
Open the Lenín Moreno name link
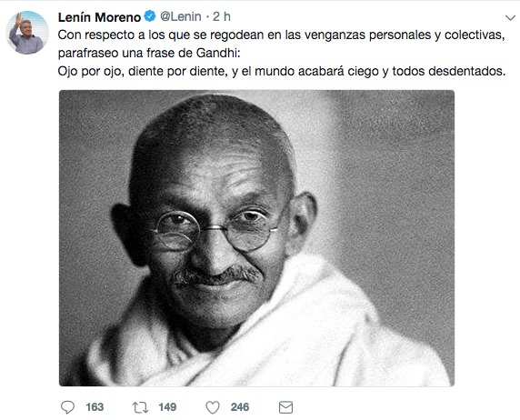pyautogui.click(x=99, y=17)
